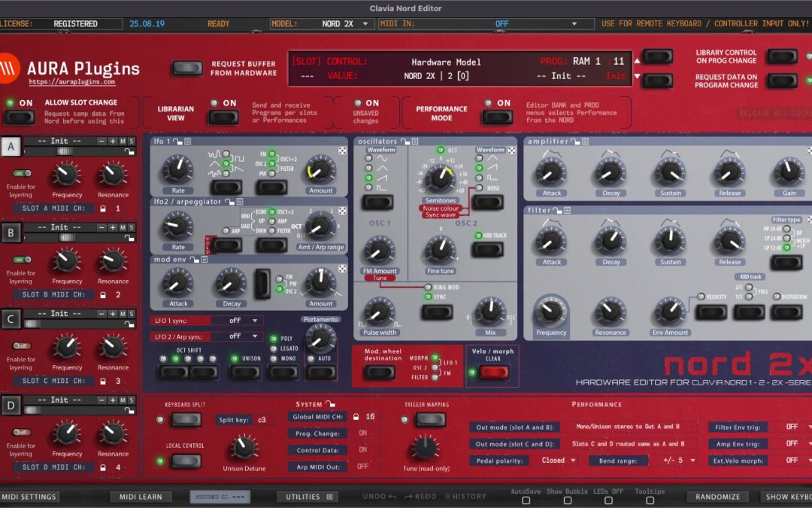812x508 pixels.
Task: Click the lock icon on the lfo 1 panel
Action: (x=177, y=140)
